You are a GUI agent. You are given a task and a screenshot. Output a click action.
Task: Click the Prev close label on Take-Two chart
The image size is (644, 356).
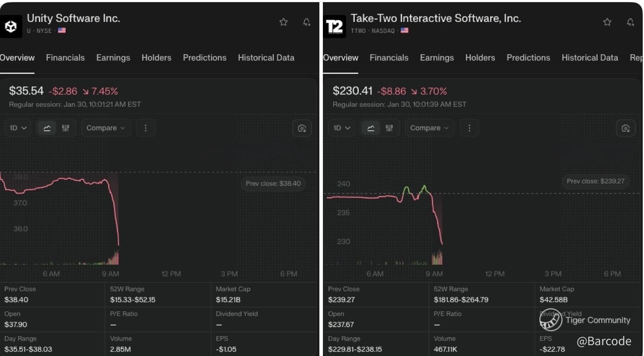tap(595, 181)
